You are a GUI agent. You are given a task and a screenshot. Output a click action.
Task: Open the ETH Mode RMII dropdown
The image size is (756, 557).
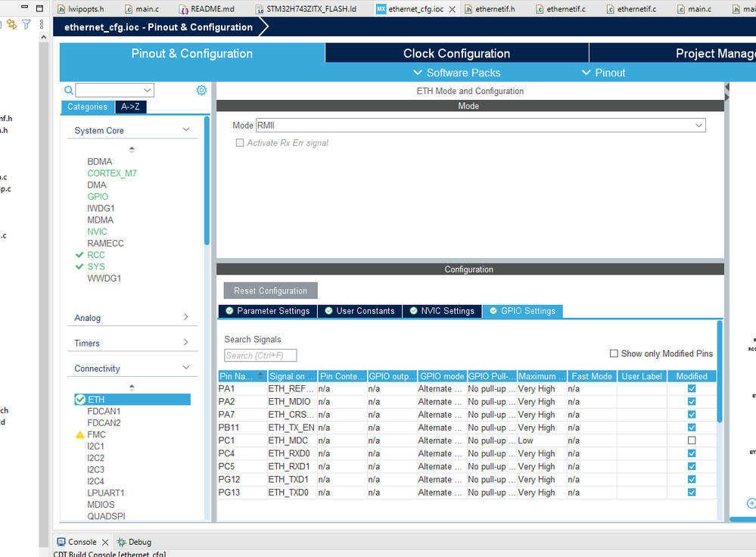pos(481,126)
